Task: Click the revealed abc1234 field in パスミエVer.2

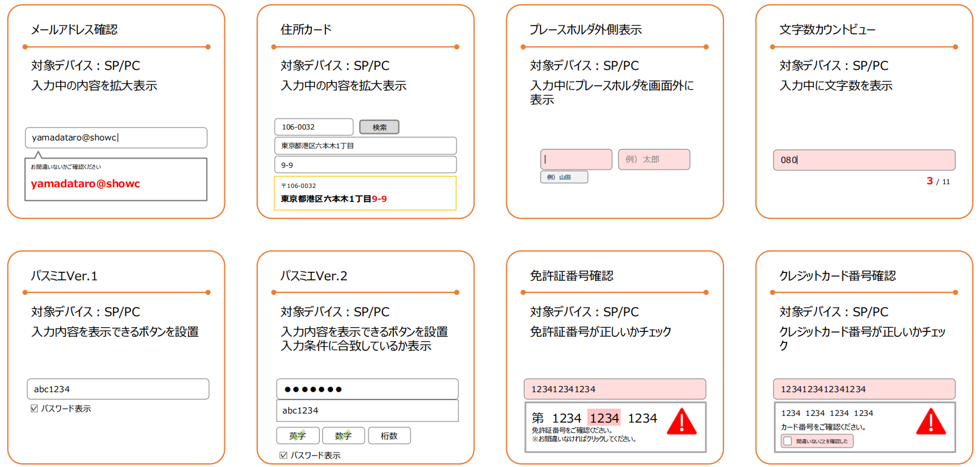Action: (x=367, y=410)
